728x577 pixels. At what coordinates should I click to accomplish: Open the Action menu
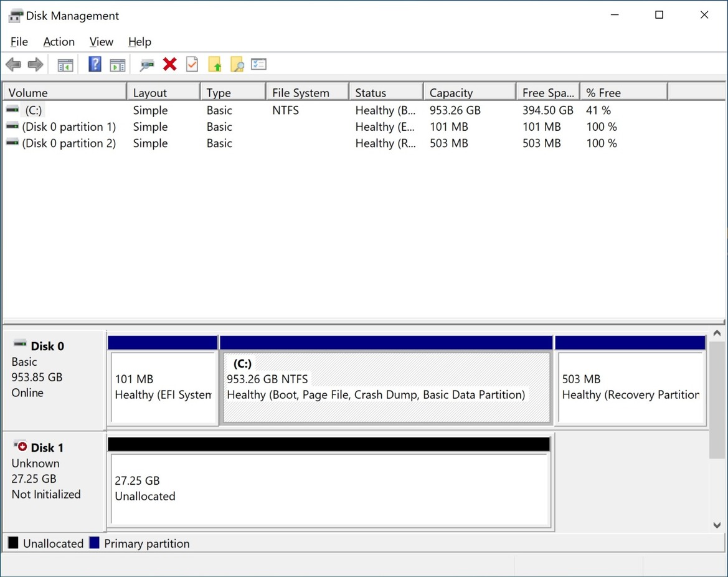pos(59,42)
